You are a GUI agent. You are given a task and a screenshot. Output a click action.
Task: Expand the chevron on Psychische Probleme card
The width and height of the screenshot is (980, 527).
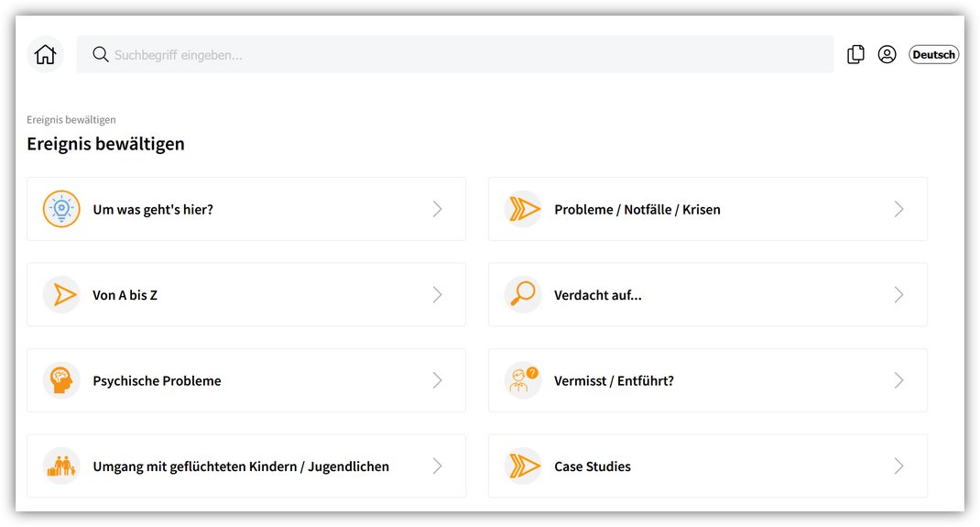pyautogui.click(x=438, y=380)
